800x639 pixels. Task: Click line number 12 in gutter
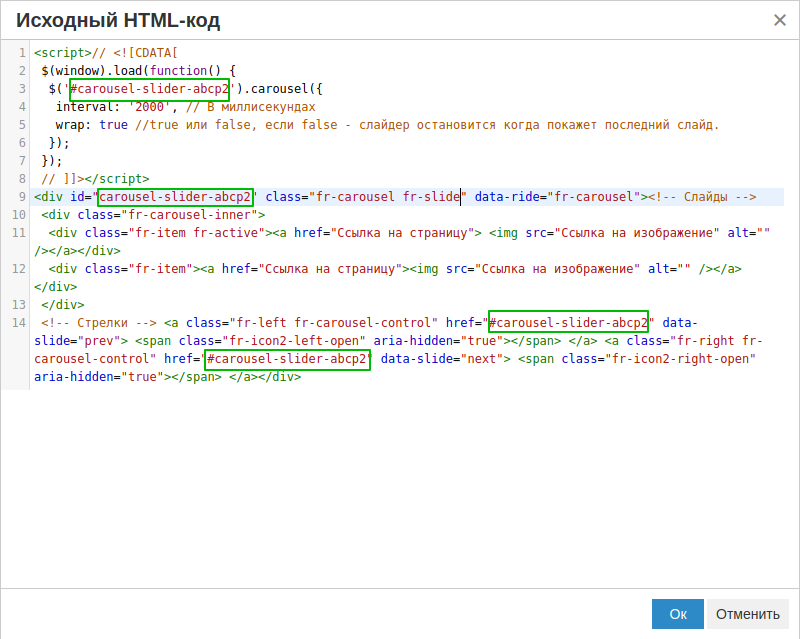coord(19,269)
